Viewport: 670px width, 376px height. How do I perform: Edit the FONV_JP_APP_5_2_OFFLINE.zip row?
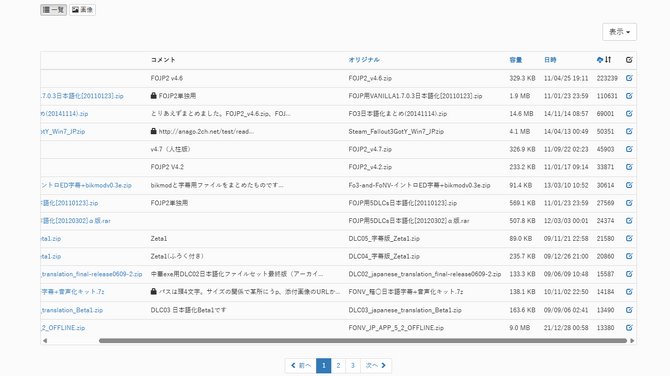(629, 328)
